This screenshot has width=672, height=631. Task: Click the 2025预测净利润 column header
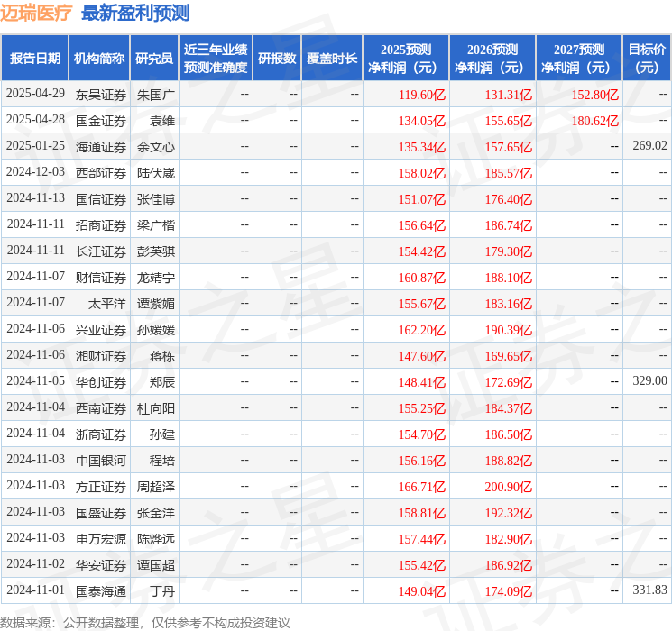[406, 58]
